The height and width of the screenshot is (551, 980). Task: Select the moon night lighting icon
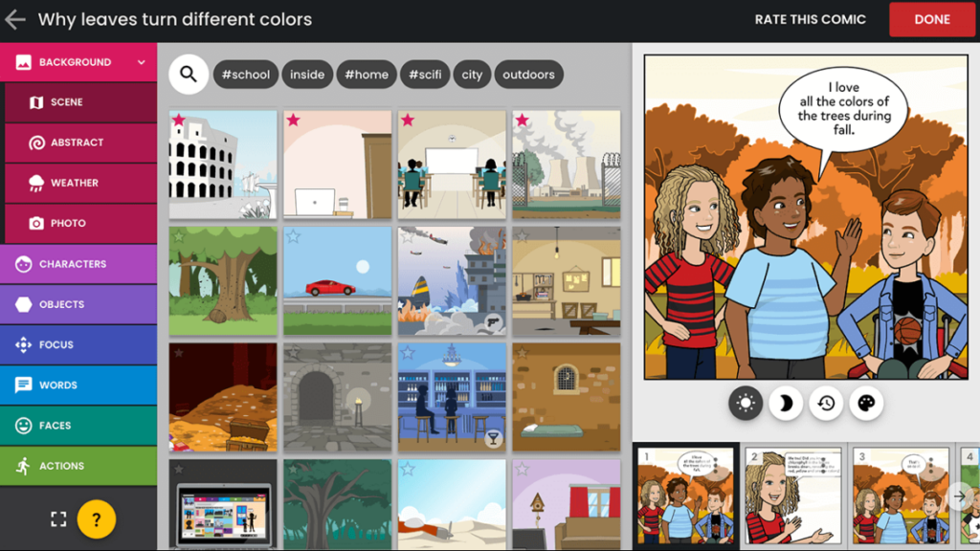786,403
